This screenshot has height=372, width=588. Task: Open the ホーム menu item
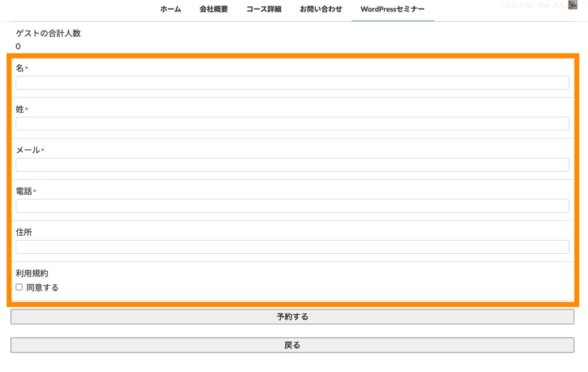pos(171,9)
